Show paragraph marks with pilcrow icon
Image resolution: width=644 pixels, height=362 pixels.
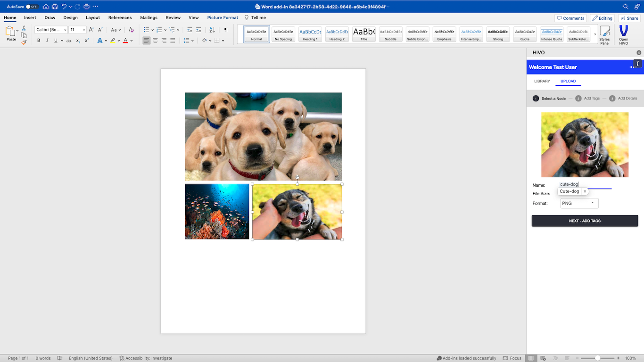226,30
